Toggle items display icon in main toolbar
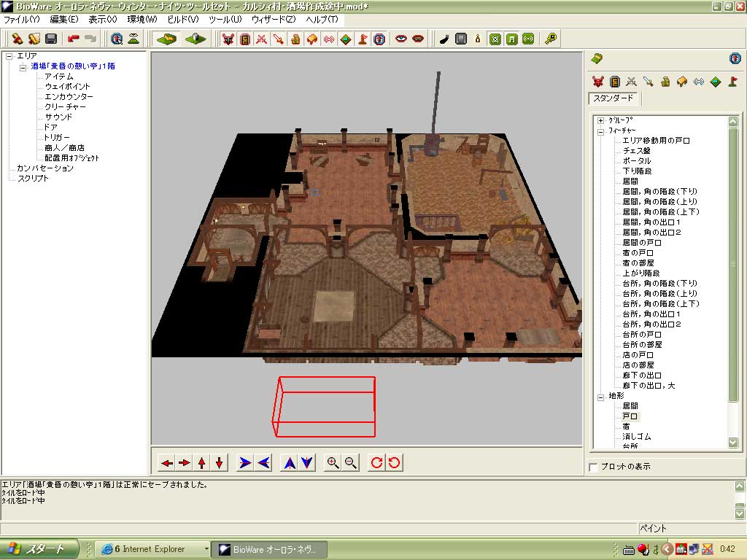 pyautogui.click(x=278, y=39)
